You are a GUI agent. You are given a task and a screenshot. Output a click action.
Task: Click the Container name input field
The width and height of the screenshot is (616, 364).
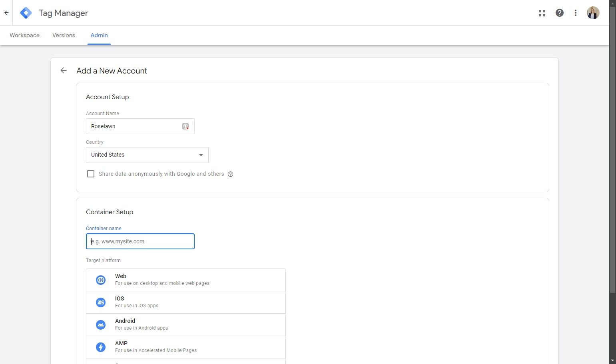[140, 241]
